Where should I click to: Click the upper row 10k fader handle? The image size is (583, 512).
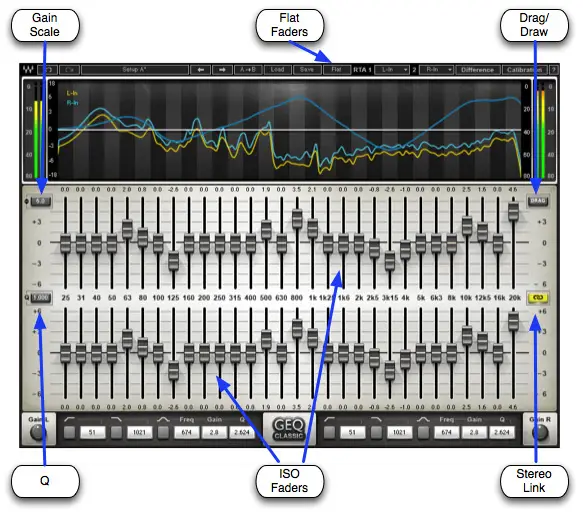pos(467,226)
